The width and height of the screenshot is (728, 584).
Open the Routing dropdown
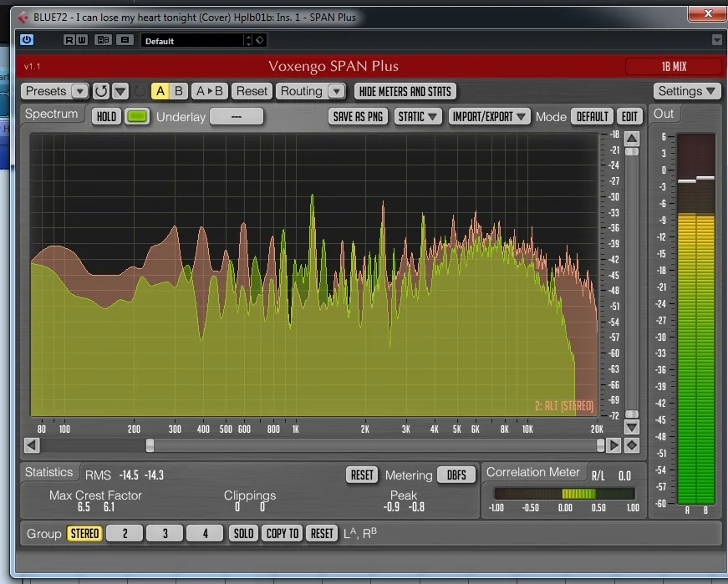(x=311, y=91)
